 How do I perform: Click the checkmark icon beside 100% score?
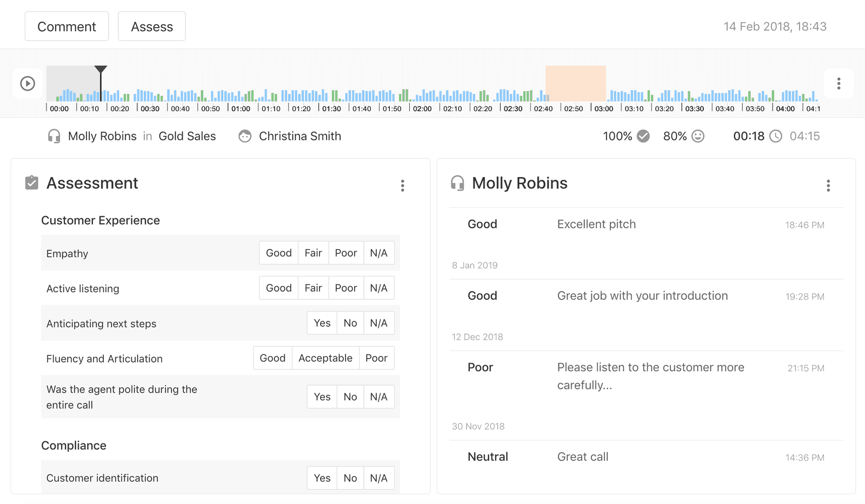point(643,136)
